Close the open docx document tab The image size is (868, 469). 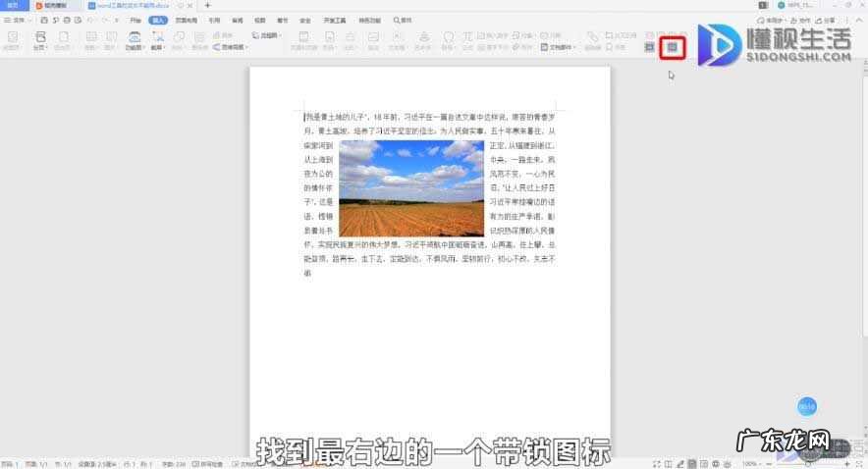[190, 5]
